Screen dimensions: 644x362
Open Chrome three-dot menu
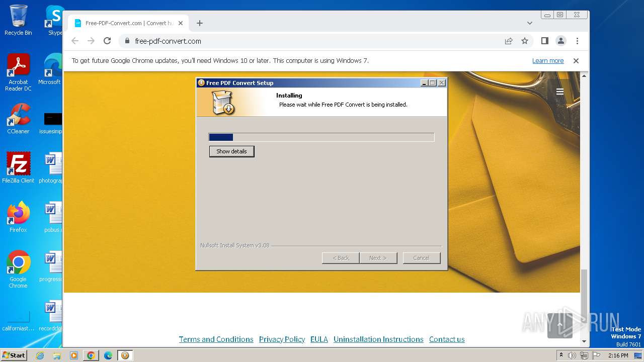point(577,41)
